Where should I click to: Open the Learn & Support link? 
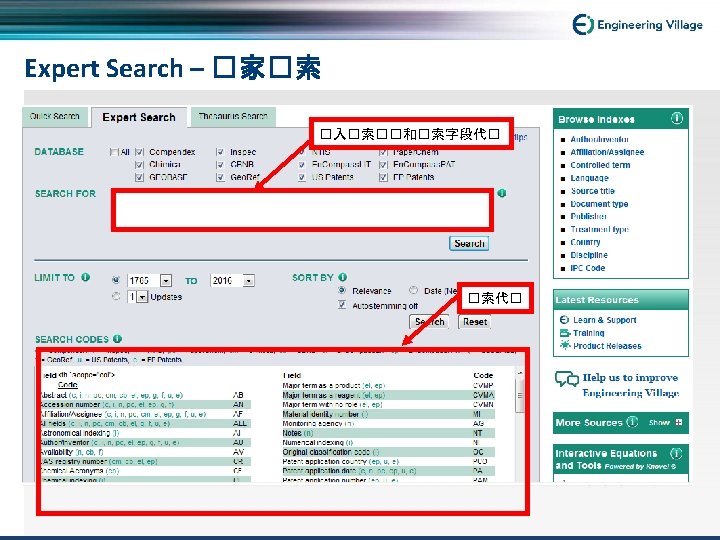604,320
